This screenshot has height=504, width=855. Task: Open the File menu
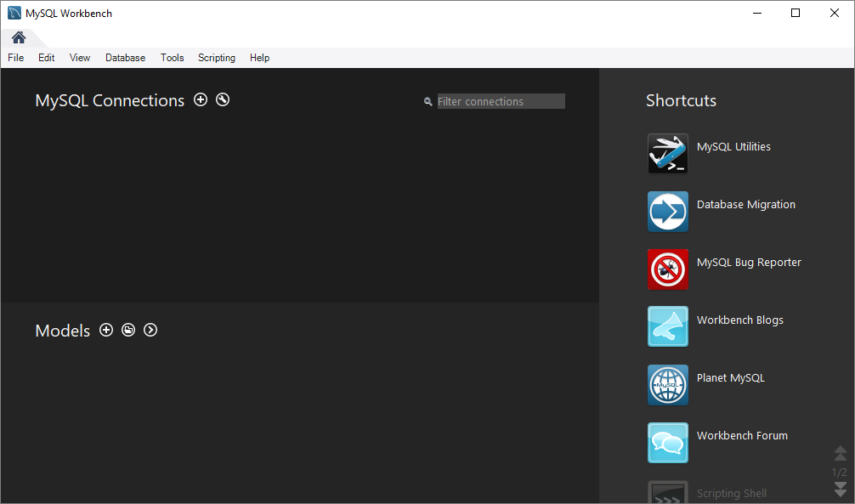15,58
